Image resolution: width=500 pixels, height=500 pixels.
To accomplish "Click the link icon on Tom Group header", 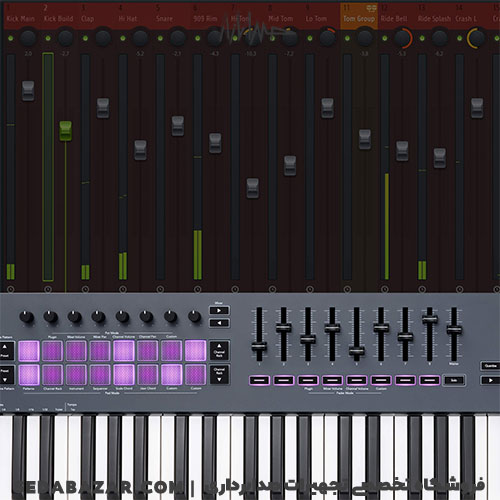I will [371, 8].
